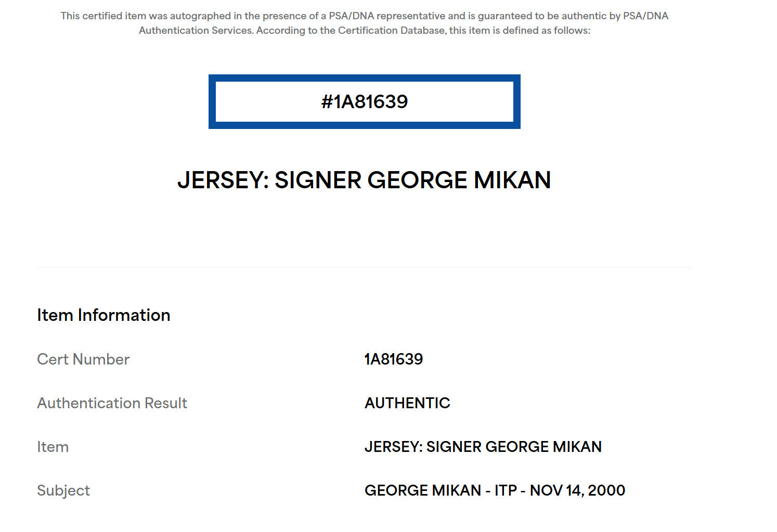Click "Authentication Services" in the intro paragraph

point(196,31)
